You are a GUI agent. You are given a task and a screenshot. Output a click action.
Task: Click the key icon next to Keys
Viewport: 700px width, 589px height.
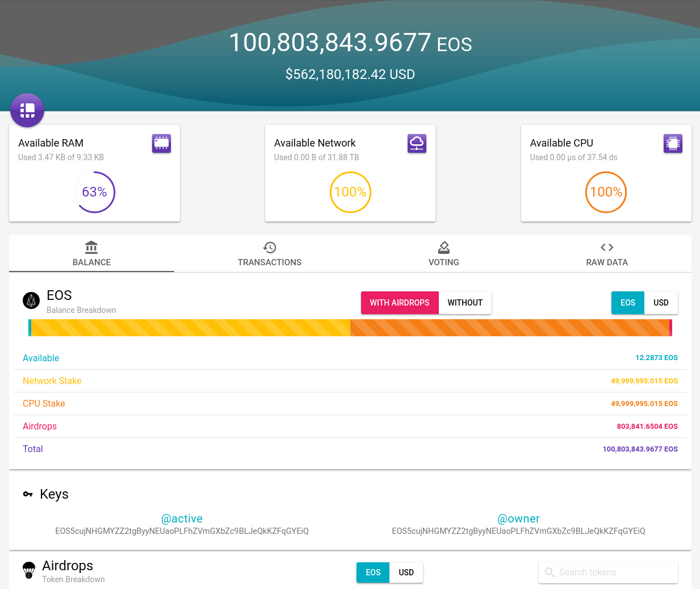tap(28, 494)
